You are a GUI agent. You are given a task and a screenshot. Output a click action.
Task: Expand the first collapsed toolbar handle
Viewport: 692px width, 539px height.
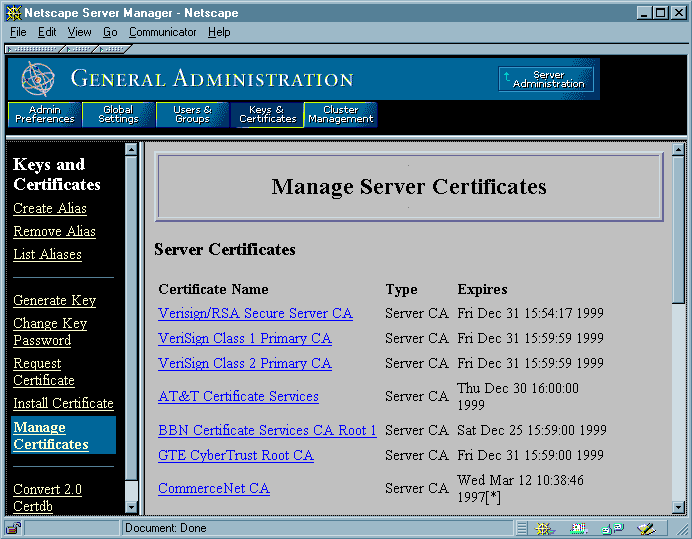(x=34, y=49)
